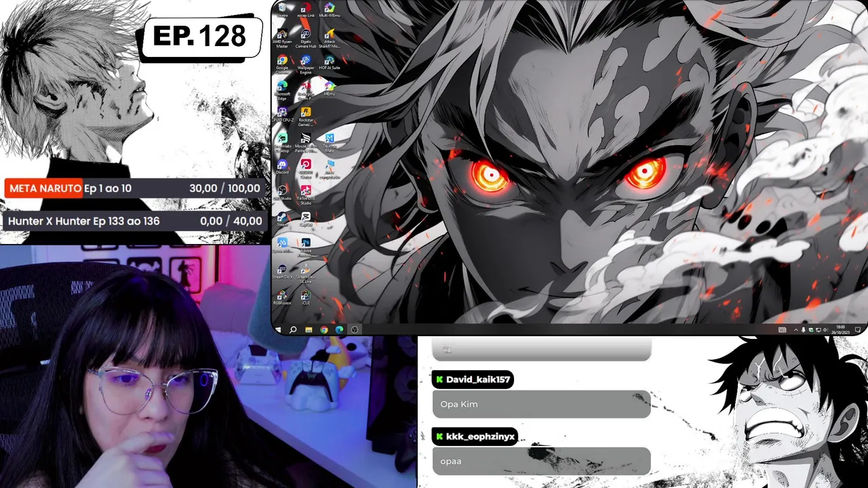The image size is (868, 488).
Task: Open the OBS Studio desktop shortcut
Action: (282, 191)
